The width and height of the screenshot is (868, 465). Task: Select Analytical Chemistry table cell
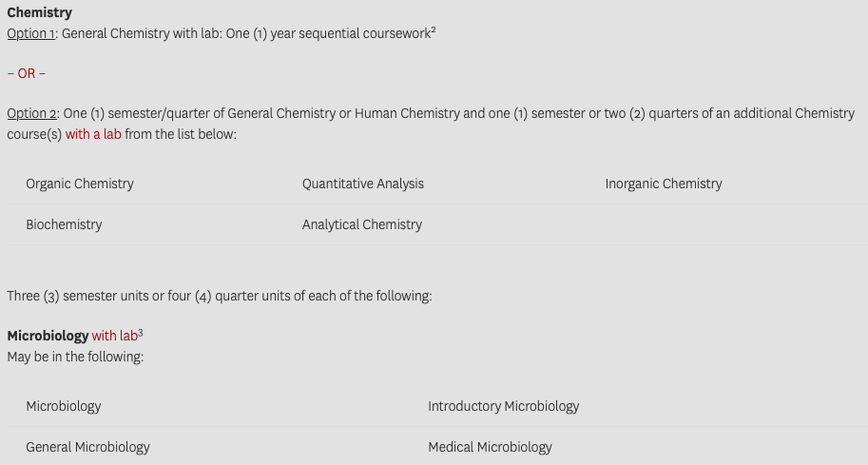pos(362,224)
